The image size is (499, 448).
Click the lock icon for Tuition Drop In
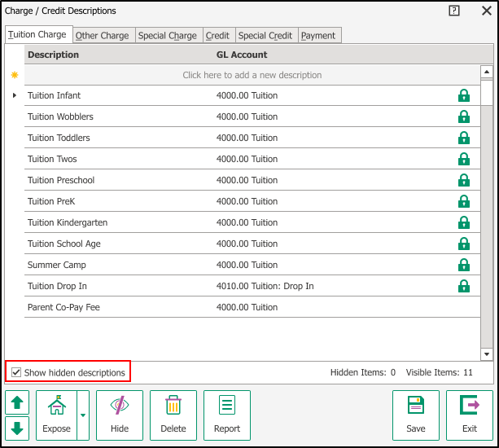[x=464, y=286]
